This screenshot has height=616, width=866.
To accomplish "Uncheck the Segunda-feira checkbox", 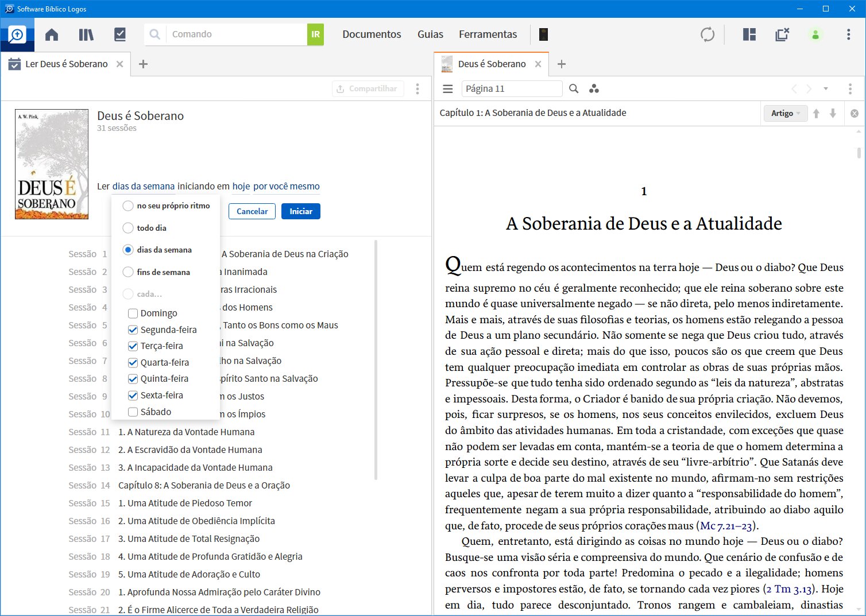I will coord(133,330).
